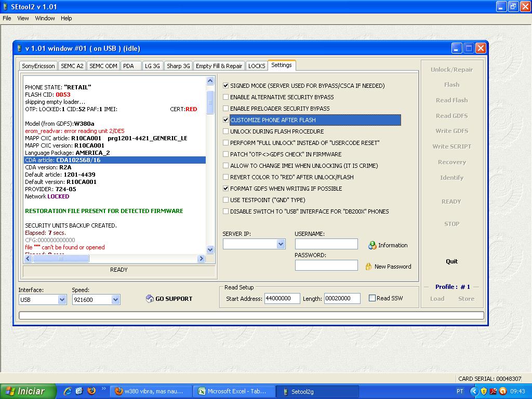Switch to Empty Fill & Repair tab

[x=219, y=66]
